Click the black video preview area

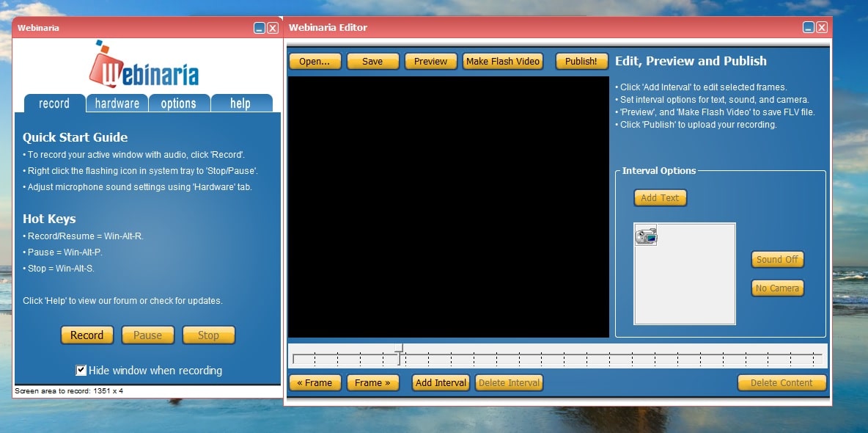point(449,207)
